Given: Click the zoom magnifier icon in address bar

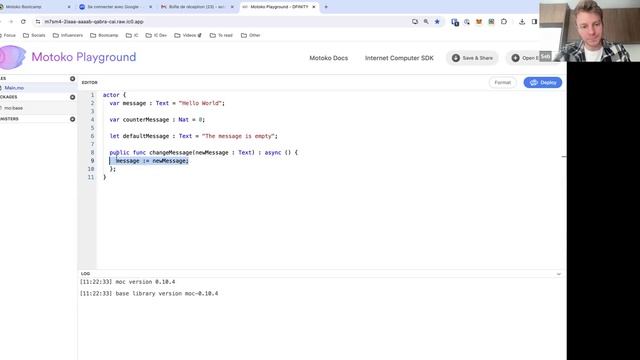Looking at the screenshot, I should click(x=426, y=22).
